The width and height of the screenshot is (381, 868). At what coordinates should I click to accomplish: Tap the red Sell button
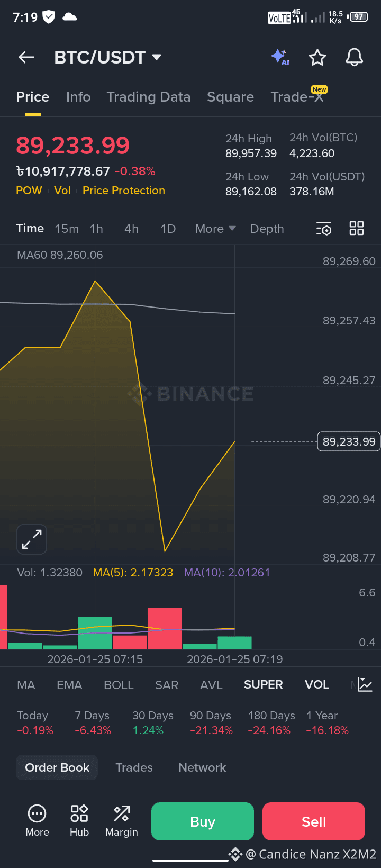pos(314,821)
